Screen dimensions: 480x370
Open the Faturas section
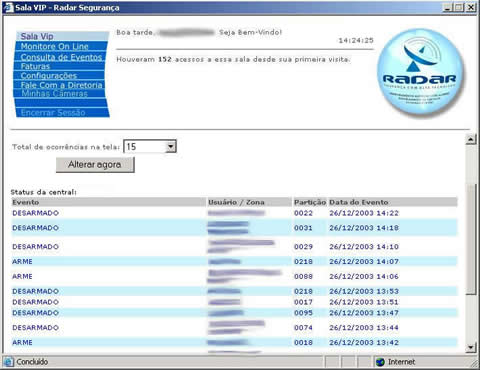coord(35,66)
